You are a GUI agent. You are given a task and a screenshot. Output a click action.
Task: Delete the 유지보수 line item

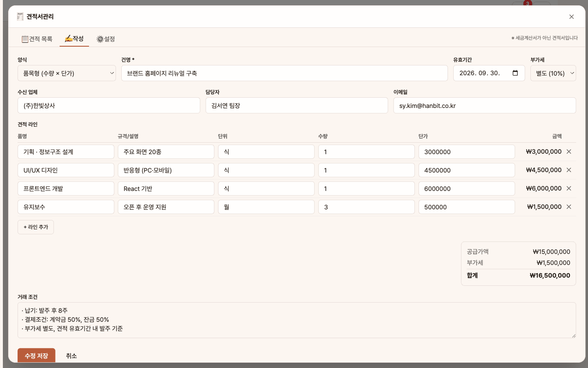[x=569, y=207]
